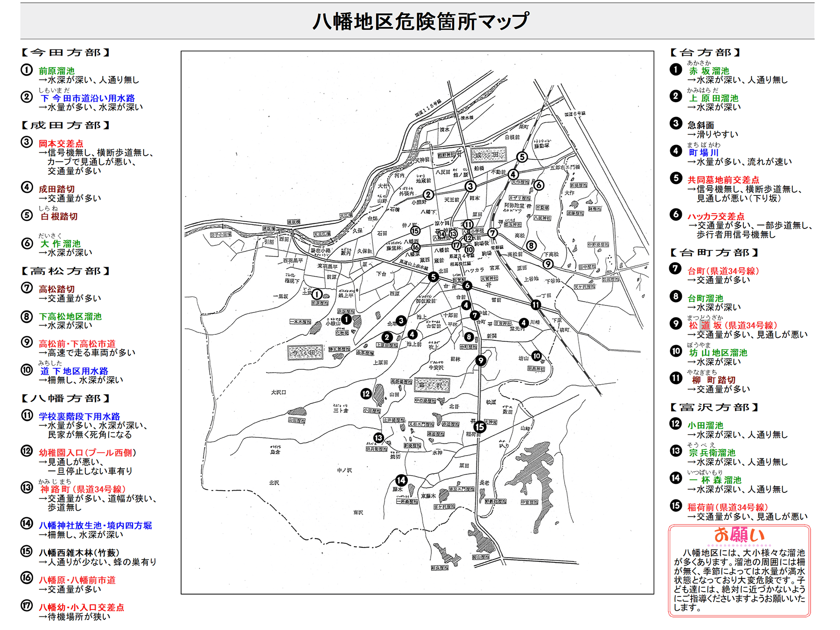Image resolution: width=840 pixels, height=630 pixels.
Task: Click the blue 町場川 legend label
Action: pos(704,153)
